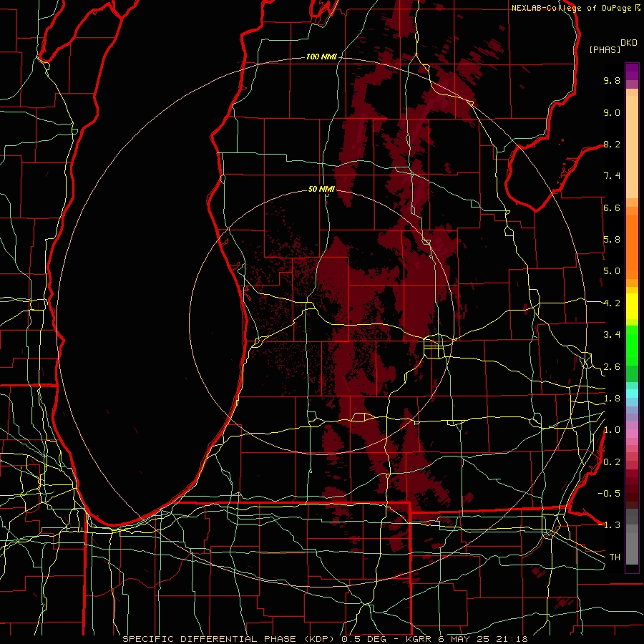Select the 5.8 value on color scale
This screenshot has width=644, height=644.
point(612,240)
